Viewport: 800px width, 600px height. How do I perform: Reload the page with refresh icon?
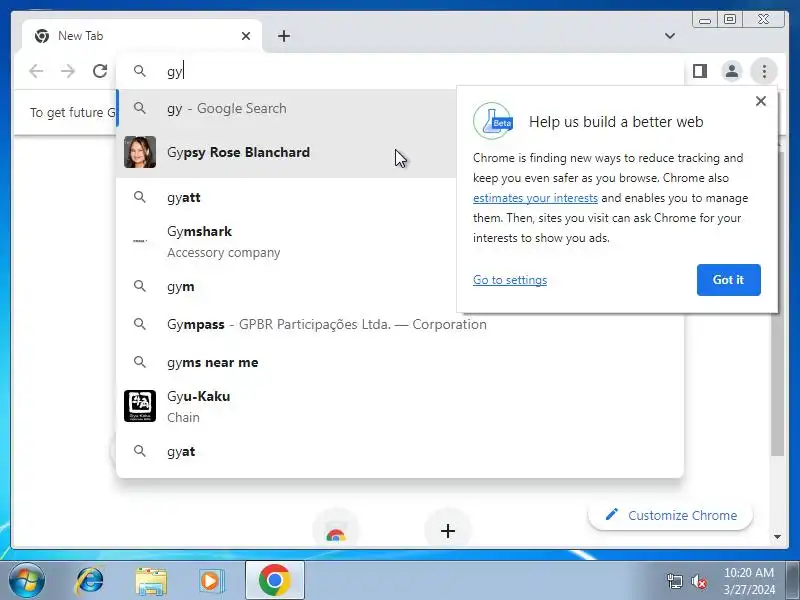tap(100, 71)
